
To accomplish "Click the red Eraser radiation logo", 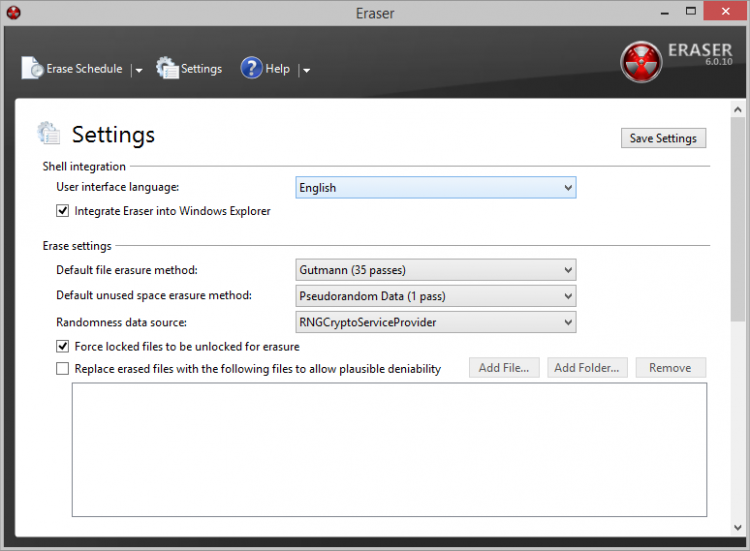I will [x=641, y=62].
